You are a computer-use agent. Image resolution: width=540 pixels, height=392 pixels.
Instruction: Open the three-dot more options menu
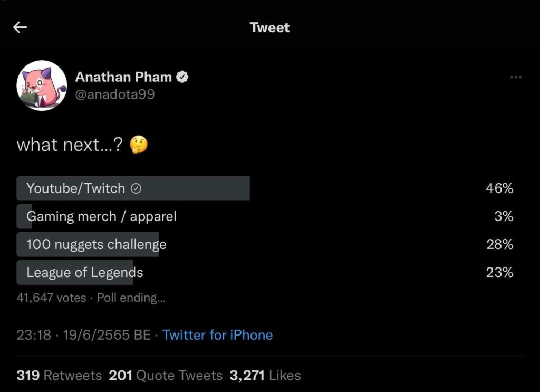coord(516,78)
